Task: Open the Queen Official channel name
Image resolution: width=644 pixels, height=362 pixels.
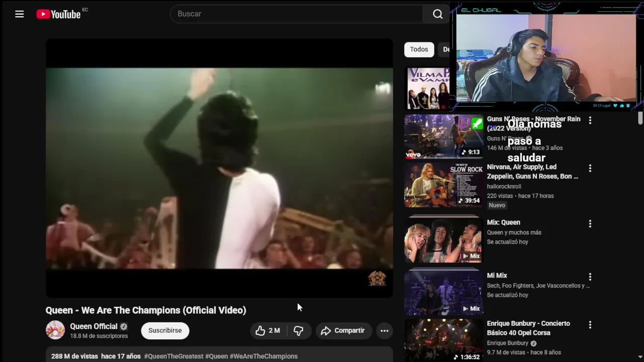Action: point(94,326)
